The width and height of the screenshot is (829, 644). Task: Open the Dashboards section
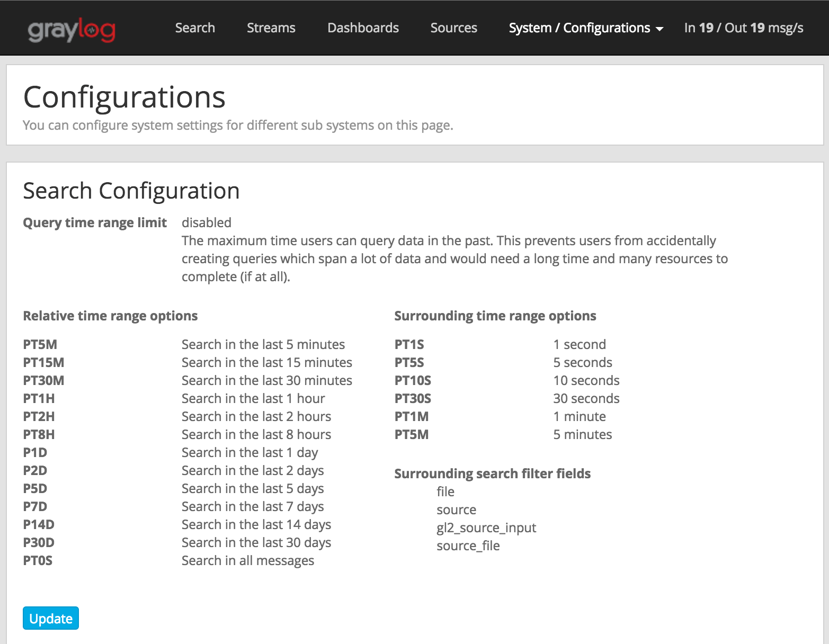coord(363,28)
